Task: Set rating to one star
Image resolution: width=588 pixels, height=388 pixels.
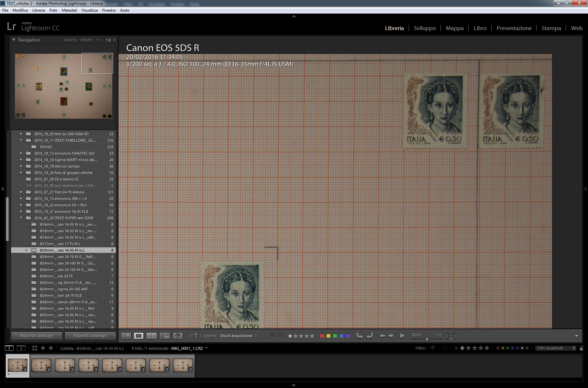Action: [290, 336]
